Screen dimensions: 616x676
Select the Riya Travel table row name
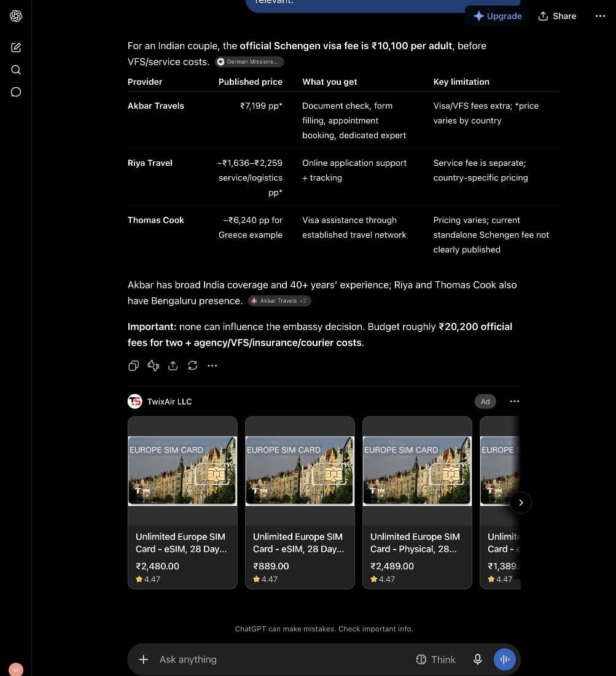tap(150, 163)
